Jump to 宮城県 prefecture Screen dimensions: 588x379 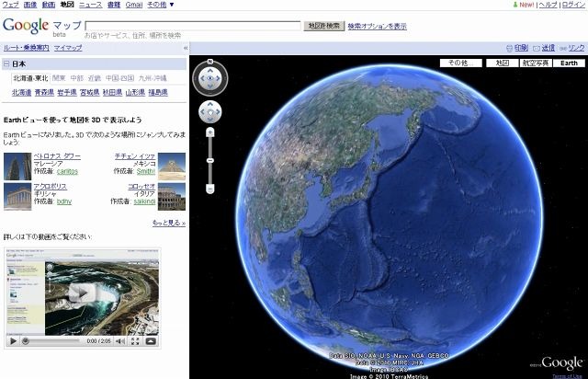click(90, 92)
